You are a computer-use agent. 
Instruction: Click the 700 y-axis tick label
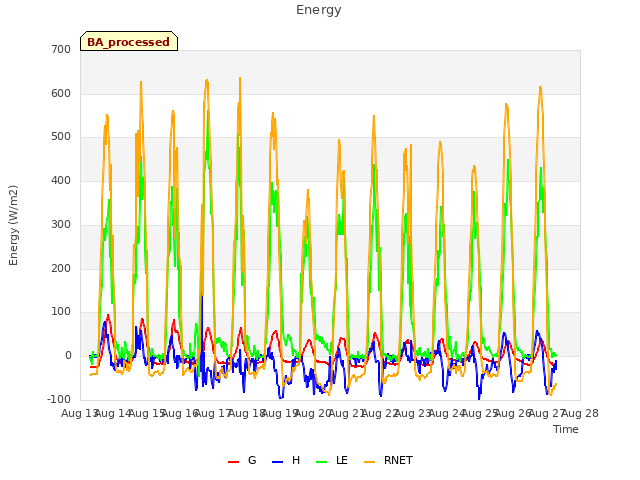(x=61, y=49)
